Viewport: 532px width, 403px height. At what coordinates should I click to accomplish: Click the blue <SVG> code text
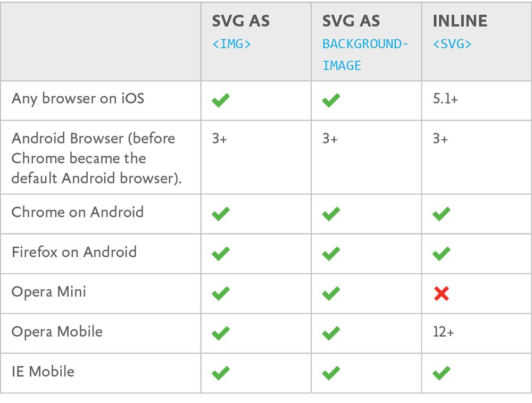[452, 44]
